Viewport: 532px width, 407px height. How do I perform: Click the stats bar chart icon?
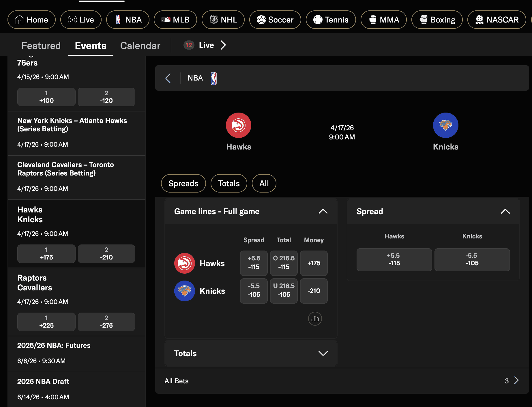pos(315,319)
